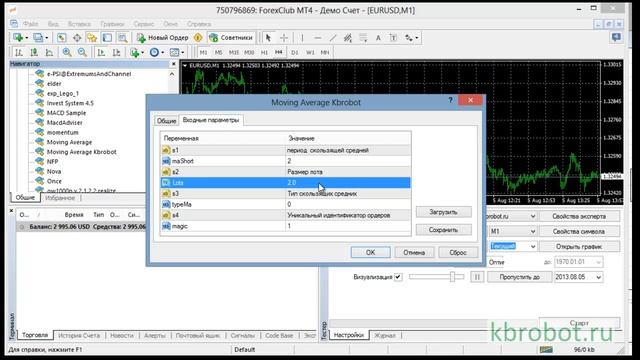Open Navigator's Избранное tab
Viewport: 640px width, 360px height.
(x=60, y=198)
